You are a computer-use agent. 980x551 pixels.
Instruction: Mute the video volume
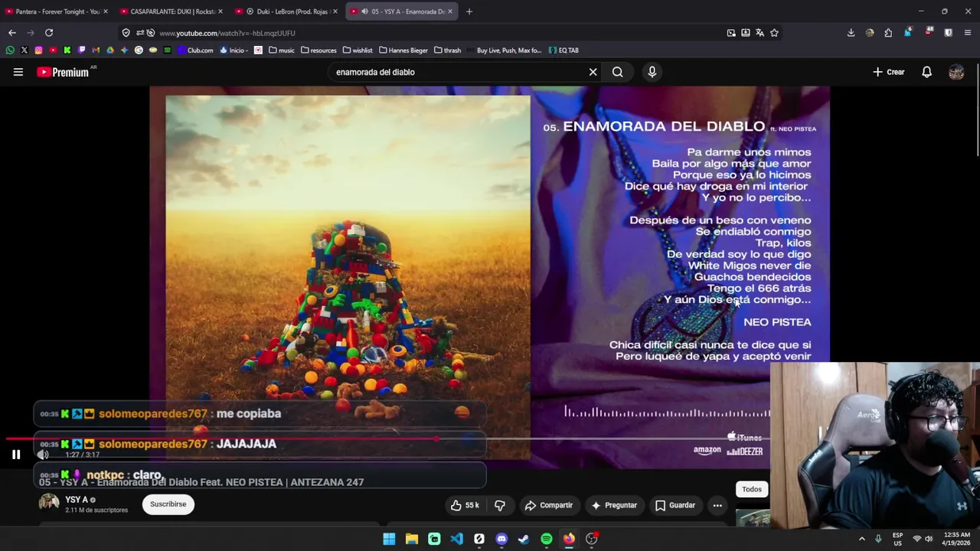coord(43,455)
